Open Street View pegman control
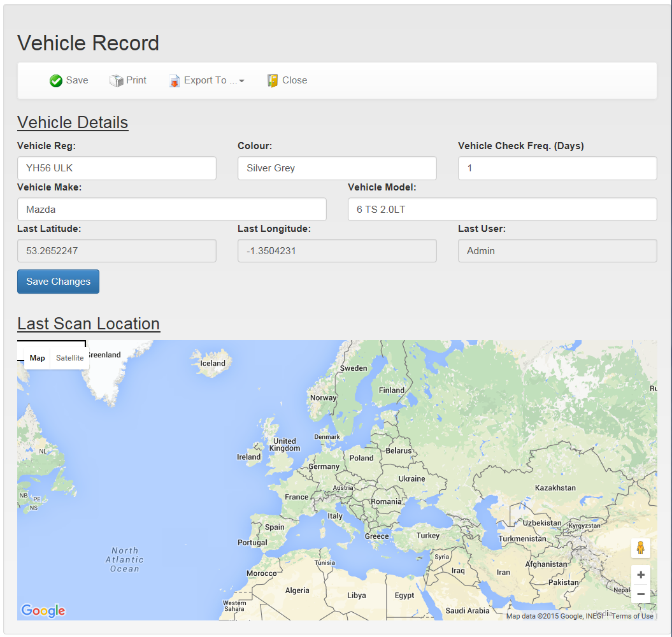Viewport: 672px width, 637px height. (x=641, y=548)
